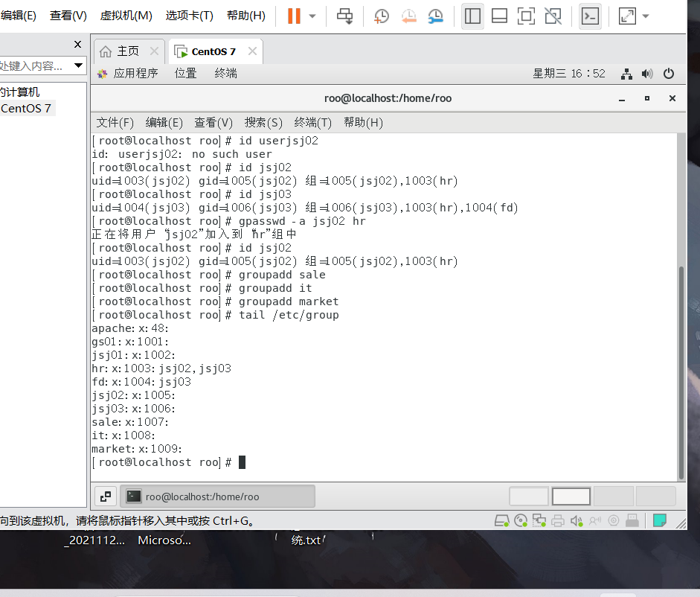Viewport: 700px width, 597px height.
Task: Close the CentOS 7 tab
Action: 252,51
